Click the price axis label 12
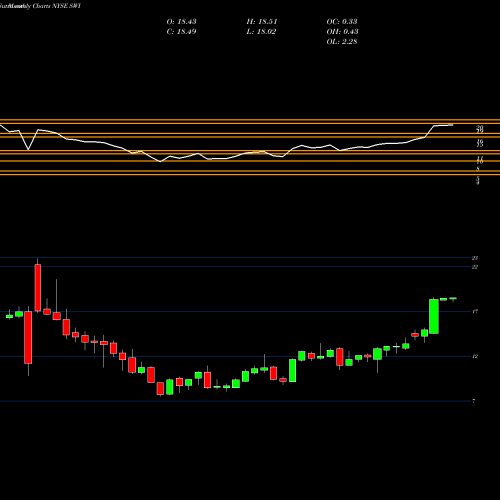The height and width of the screenshot is (500, 500). pos(475,356)
